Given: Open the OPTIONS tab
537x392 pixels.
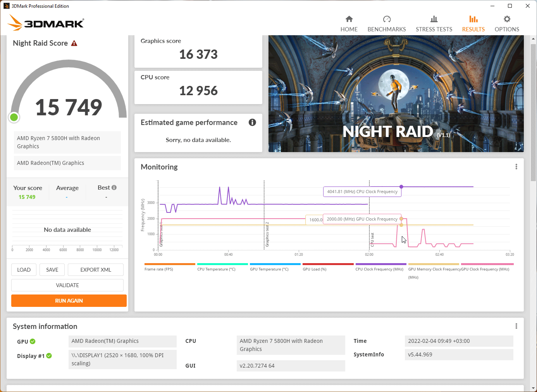Looking at the screenshot, I should [507, 24].
